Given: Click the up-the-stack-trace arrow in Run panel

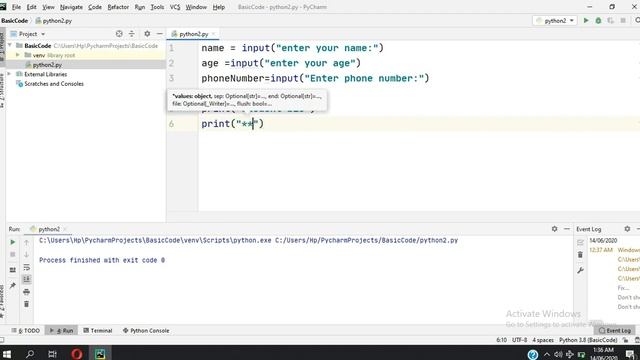Looking at the screenshot, I should [27, 242].
